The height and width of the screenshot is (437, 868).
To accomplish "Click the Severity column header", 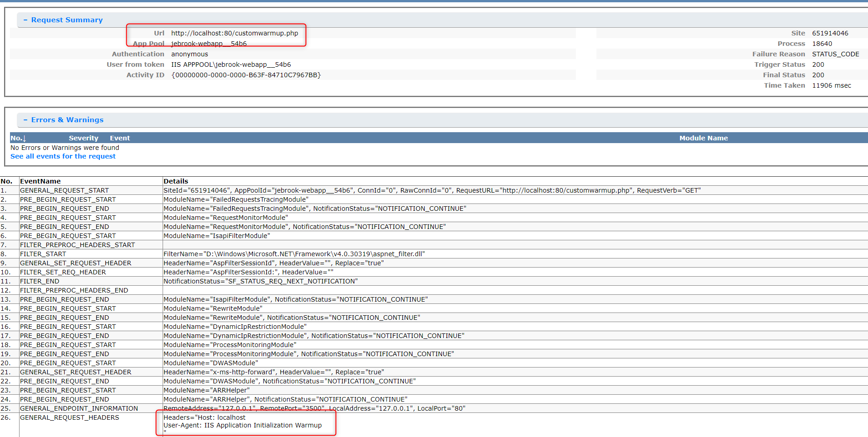I will click(x=83, y=138).
